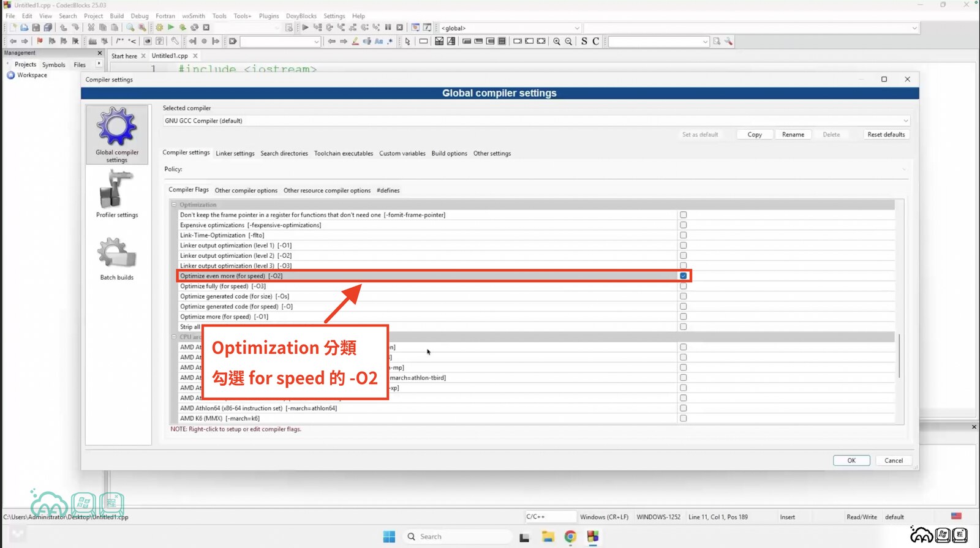The width and height of the screenshot is (980, 548).
Task: Click the Windows Start button
Action: point(389,537)
